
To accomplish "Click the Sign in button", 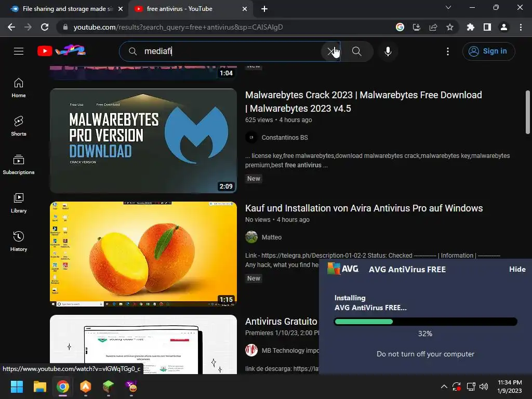I will click(x=488, y=51).
